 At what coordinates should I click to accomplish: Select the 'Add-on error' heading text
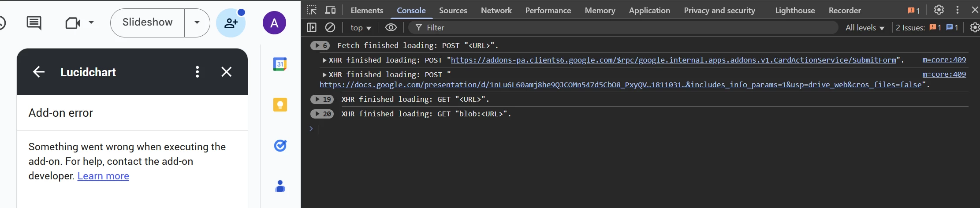click(x=61, y=113)
